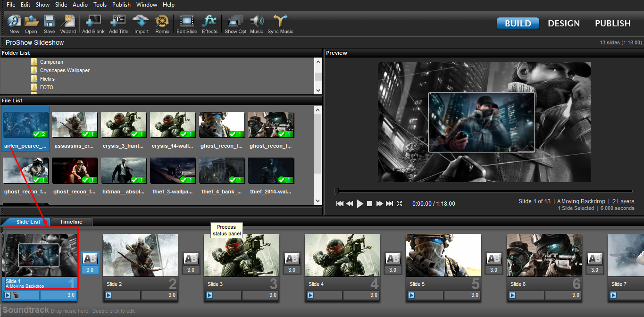
Task: Click the Soundtrack bar
Action: point(322,310)
